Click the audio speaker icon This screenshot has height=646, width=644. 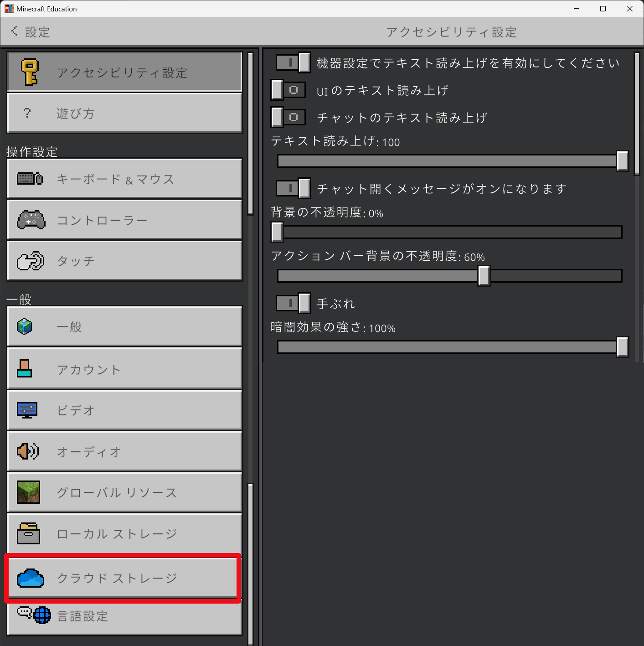click(x=28, y=451)
